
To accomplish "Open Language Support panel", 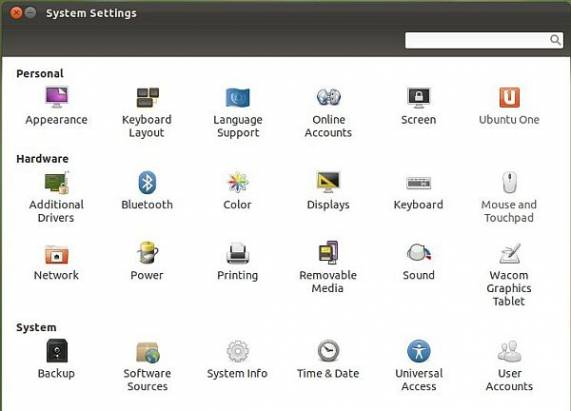I will [x=237, y=112].
